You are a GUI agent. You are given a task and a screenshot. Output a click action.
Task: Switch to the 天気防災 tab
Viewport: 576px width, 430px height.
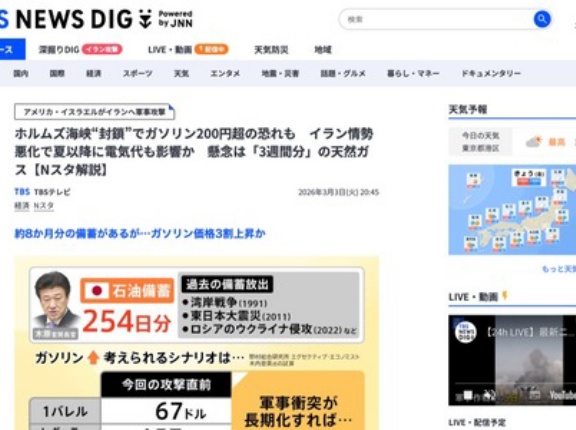[271, 50]
